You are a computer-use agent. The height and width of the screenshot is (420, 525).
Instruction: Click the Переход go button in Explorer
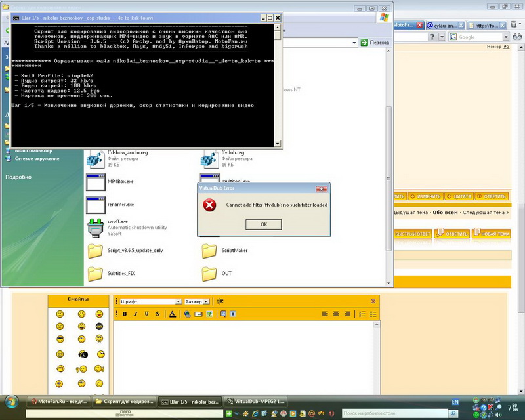[x=375, y=43]
